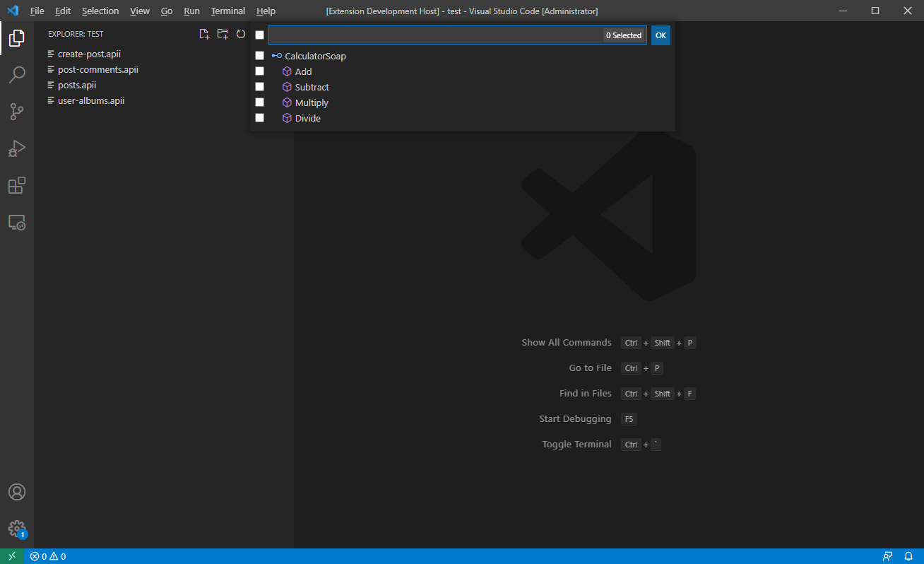Click the New File icon in Explorer
The image size is (924, 564).
click(204, 34)
